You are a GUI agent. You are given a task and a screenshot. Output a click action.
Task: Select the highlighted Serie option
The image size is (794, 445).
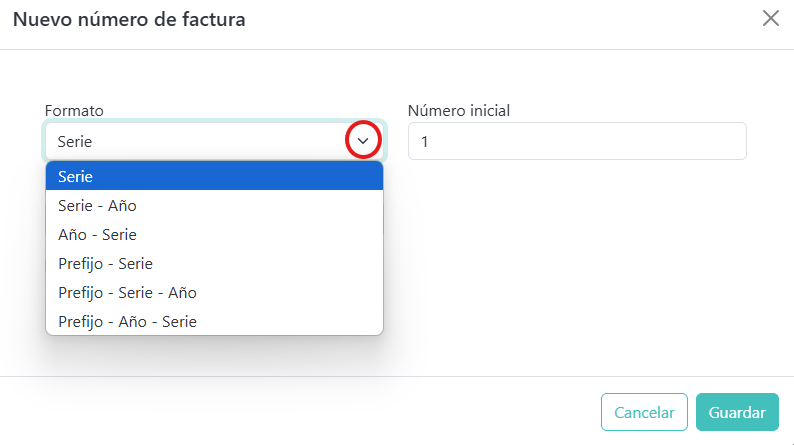tap(214, 176)
